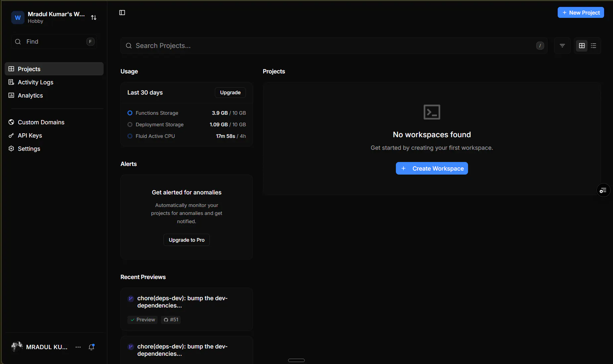Screen dimensions: 613x364
Task: Open the workspace switcher arrows
Action: pyautogui.click(x=94, y=18)
